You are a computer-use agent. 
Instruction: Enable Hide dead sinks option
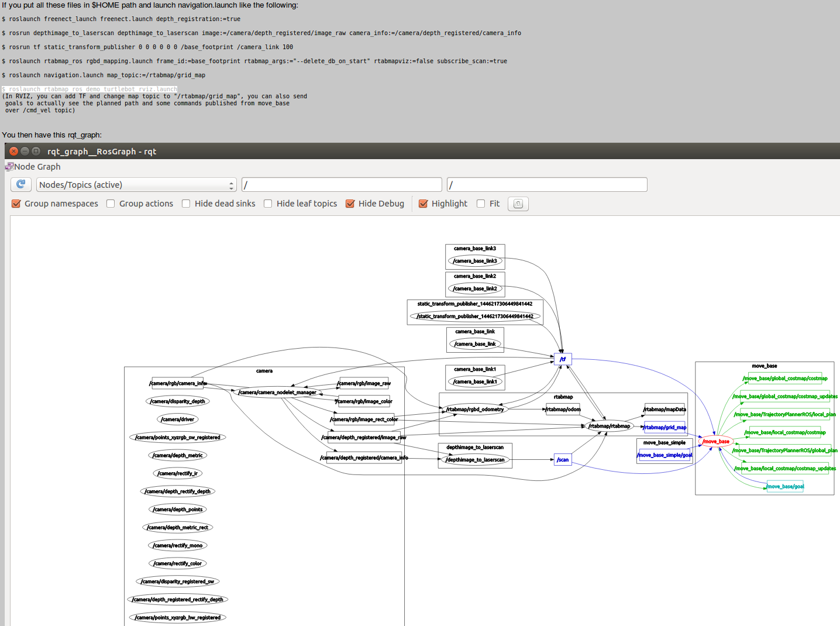[186, 204]
